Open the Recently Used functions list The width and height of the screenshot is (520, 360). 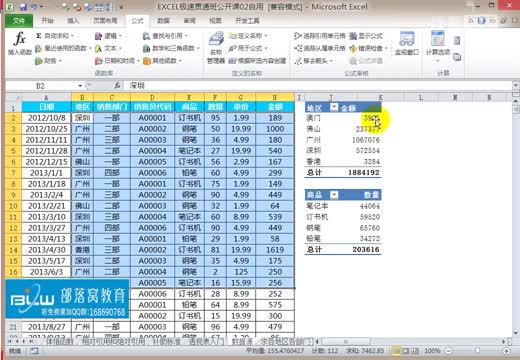pyautogui.click(x=63, y=48)
